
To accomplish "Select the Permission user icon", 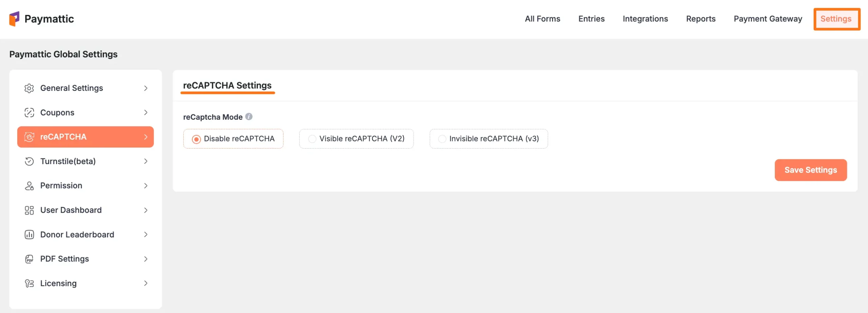I will tap(29, 185).
